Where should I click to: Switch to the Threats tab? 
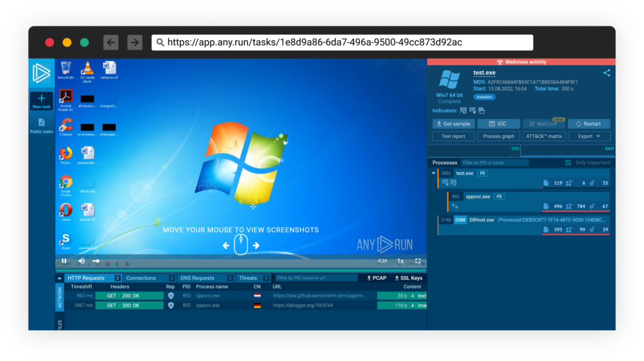[253, 278]
